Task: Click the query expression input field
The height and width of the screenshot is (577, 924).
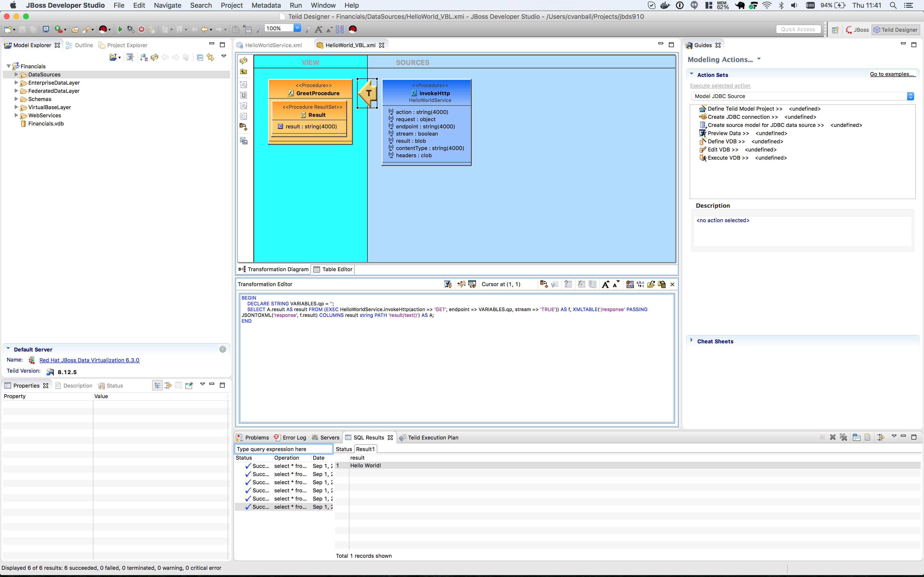Action: click(283, 449)
